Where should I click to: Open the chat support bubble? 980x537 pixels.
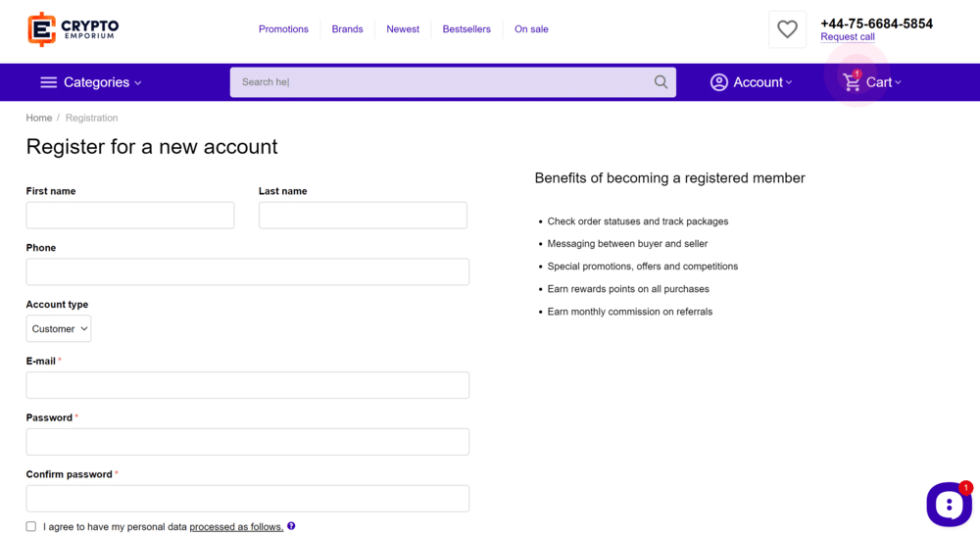click(949, 504)
